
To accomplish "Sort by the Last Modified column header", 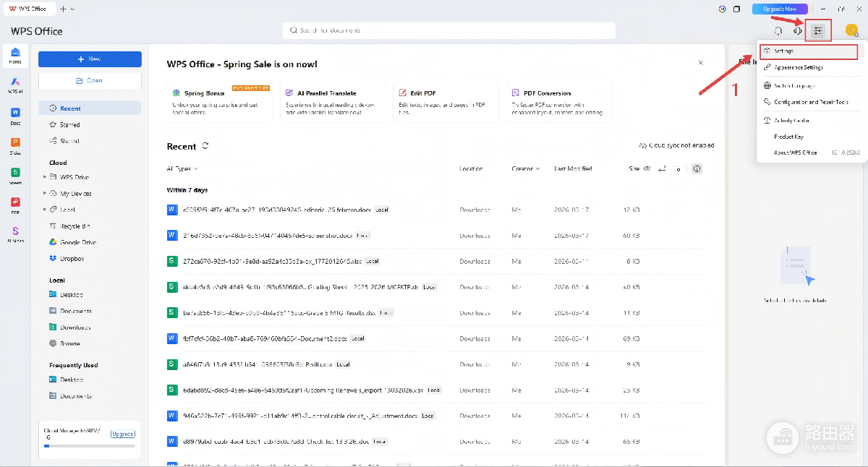I will click(x=573, y=168).
